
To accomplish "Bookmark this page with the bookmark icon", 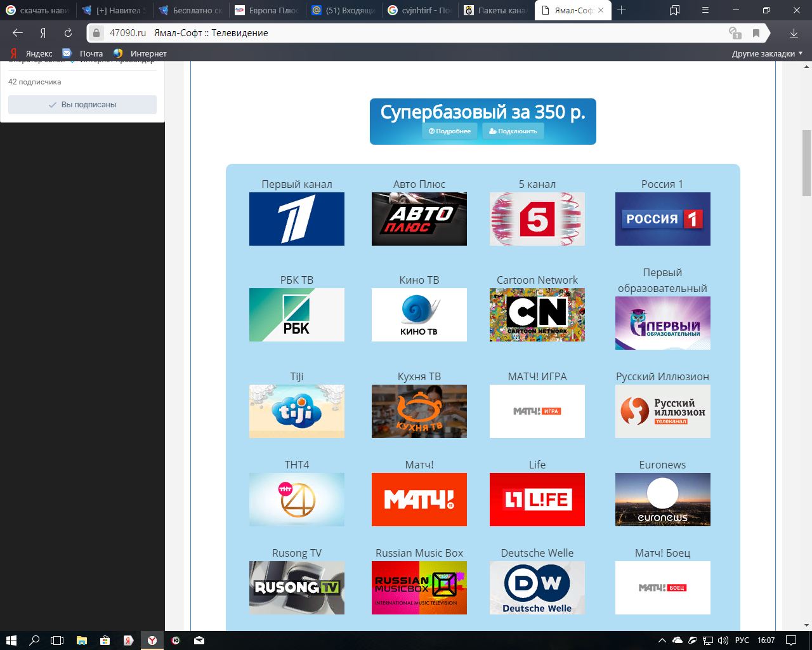I will tap(756, 33).
